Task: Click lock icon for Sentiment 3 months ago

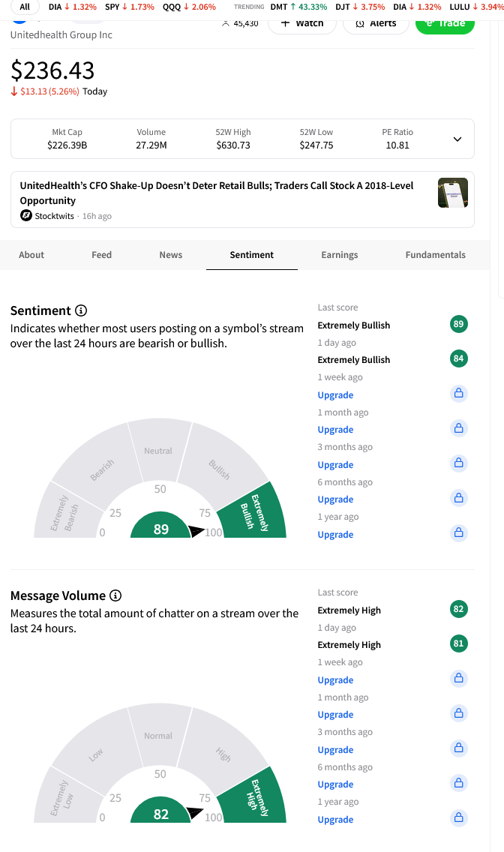Action: [459, 463]
